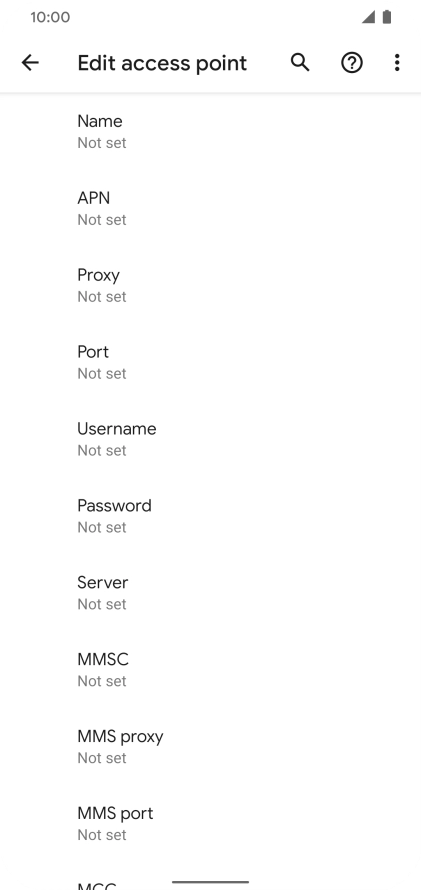Screen dimensions: 421x890
Task: Edit the Name setting
Action: pos(210,131)
